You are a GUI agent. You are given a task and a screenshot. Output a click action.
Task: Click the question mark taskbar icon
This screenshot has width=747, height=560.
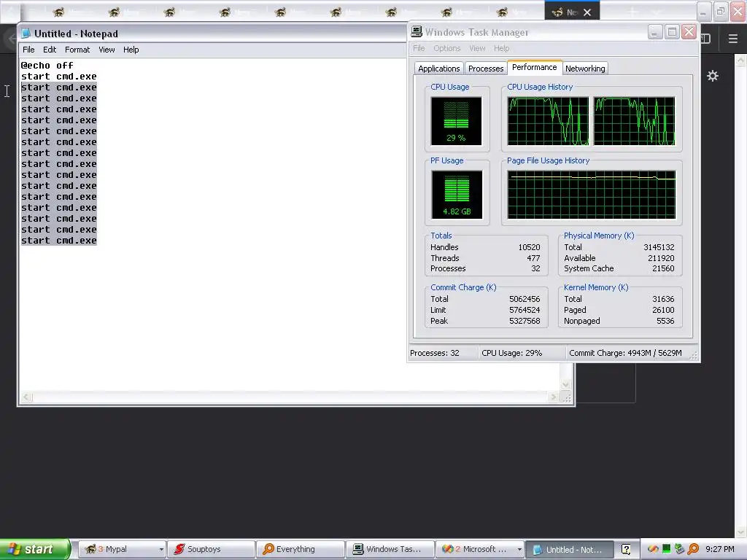tap(626, 549)
